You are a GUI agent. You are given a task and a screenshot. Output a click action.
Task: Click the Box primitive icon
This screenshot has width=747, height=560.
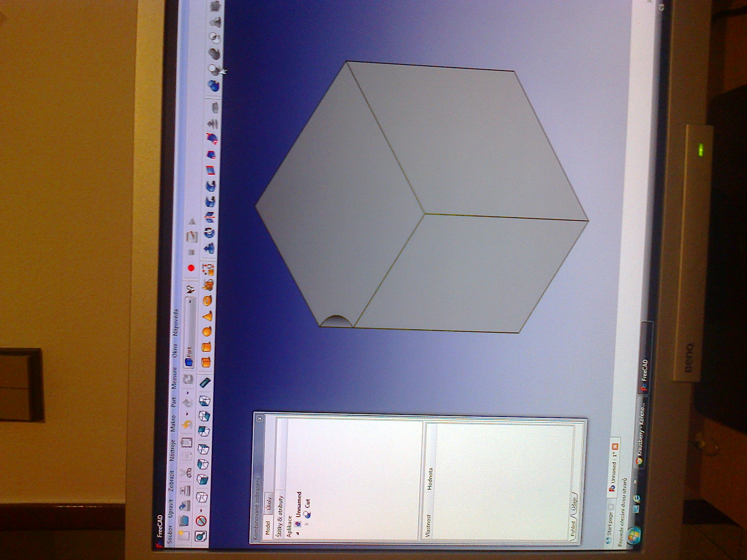(206, 363)
